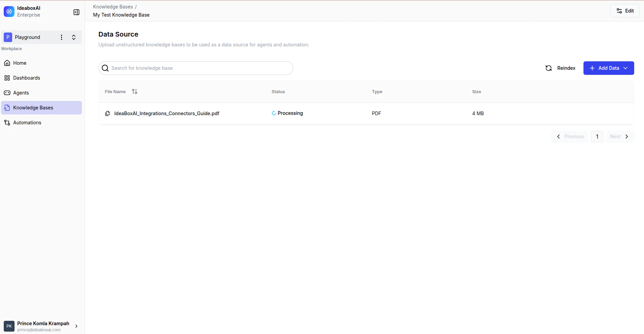The width and height of the screenshot is (644, 334).
Task: Focus the Search for knowledge base field
Action: point(196,68)
